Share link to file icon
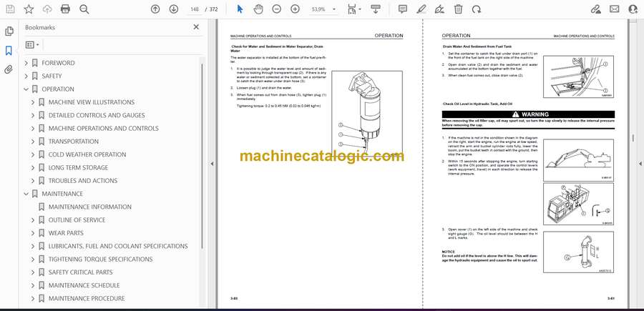644x311 pixels. [x=596, y=9]
